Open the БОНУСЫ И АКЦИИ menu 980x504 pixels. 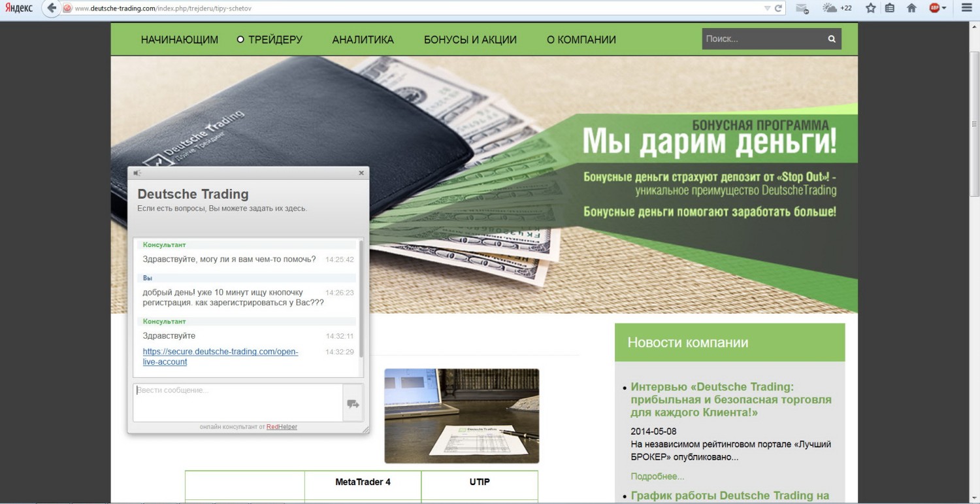(470, 39)
